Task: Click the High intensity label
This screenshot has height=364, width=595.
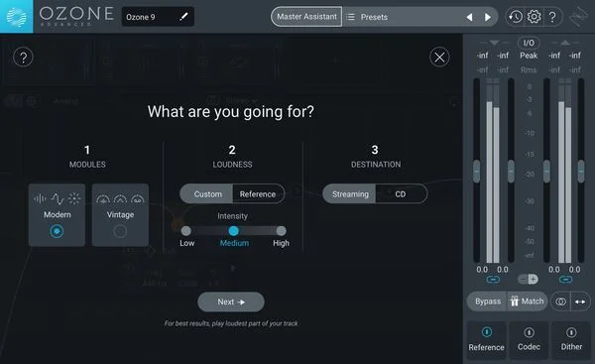Action: click(x=282, y=243)
